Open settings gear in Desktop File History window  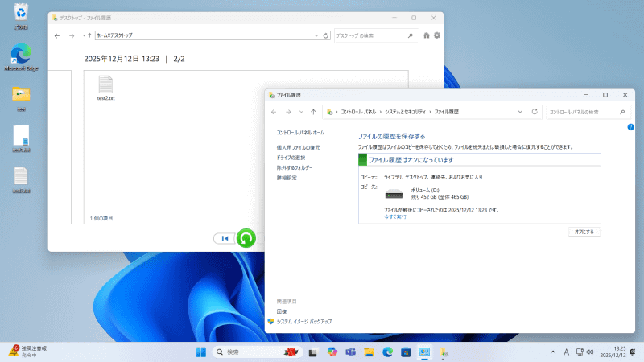pyautogui.click(x=437, y=35)
